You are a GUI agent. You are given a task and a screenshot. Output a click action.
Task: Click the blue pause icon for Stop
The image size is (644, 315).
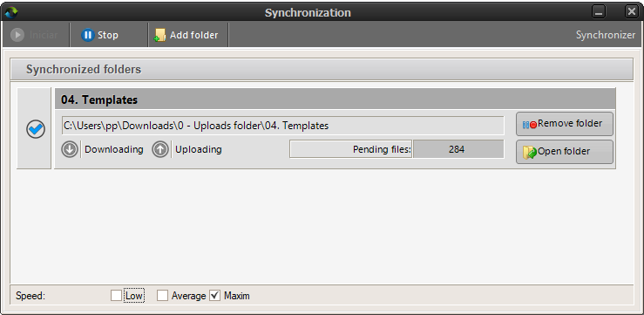[x=87, y=35]
